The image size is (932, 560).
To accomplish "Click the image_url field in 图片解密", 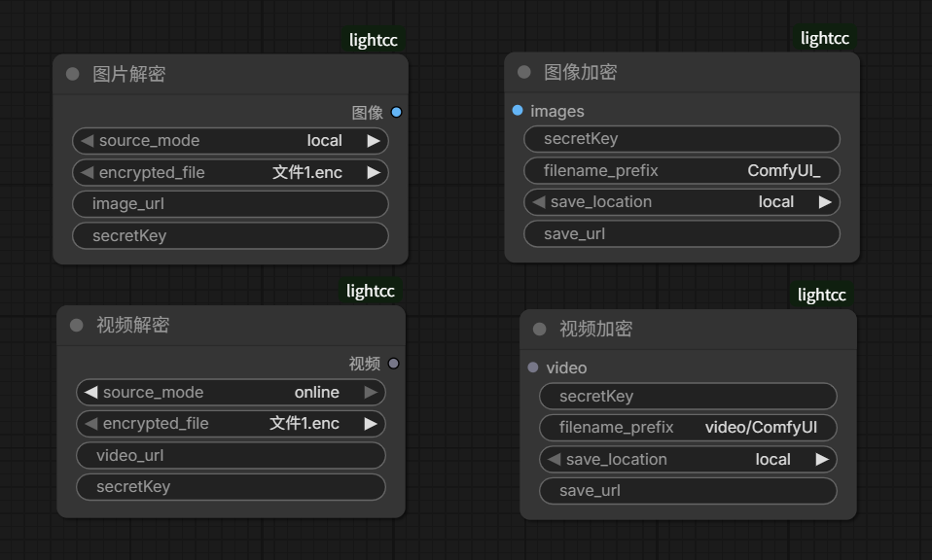I will click(x=231, y=204).
